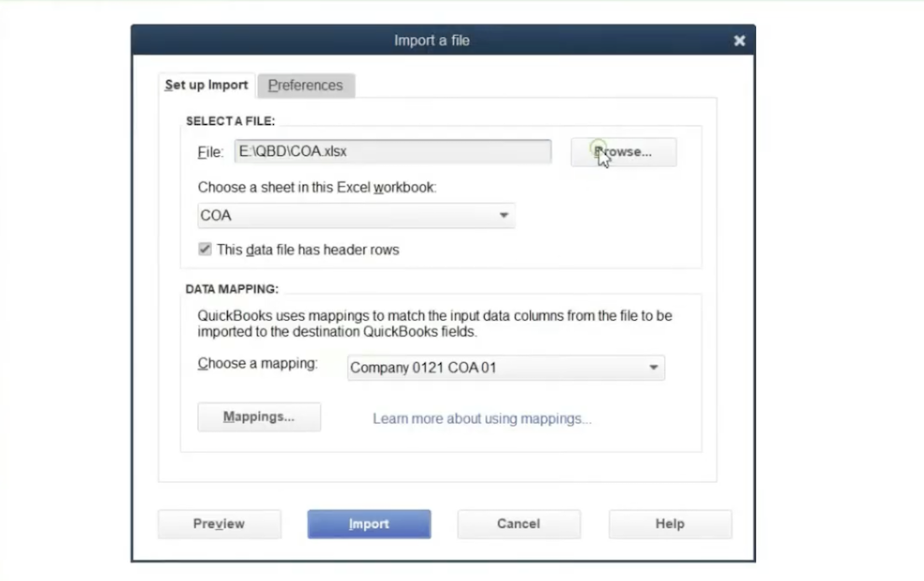Click the Choose a mapping label
The image size is (924, 581).
[x=258, y=364]
